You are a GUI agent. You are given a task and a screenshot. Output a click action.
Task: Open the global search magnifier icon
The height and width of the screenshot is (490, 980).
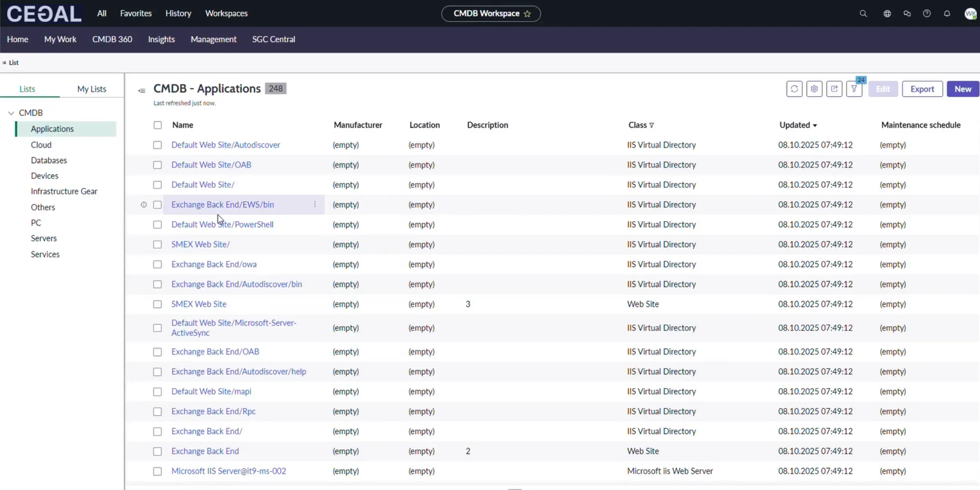[x=863, y=14]
